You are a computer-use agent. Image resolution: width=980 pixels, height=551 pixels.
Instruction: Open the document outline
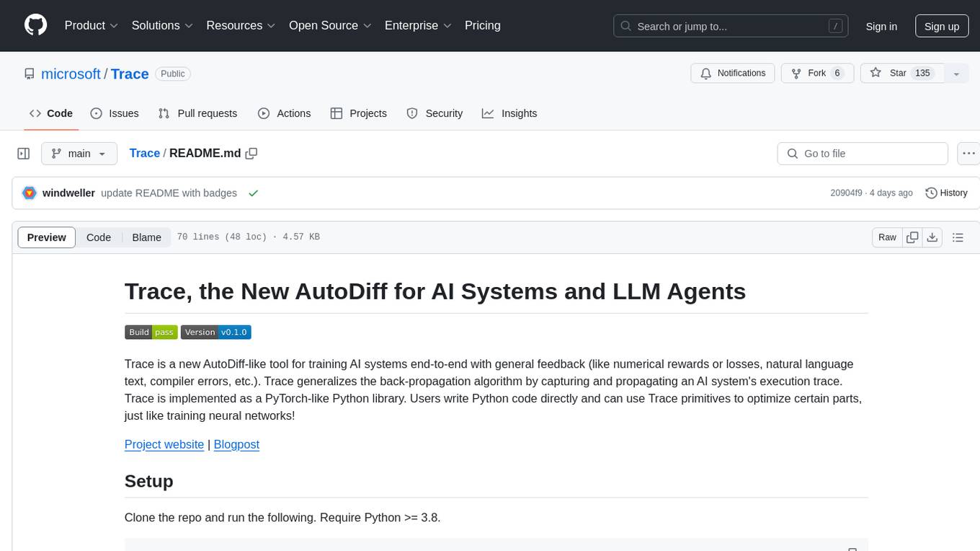pos(958,237)
